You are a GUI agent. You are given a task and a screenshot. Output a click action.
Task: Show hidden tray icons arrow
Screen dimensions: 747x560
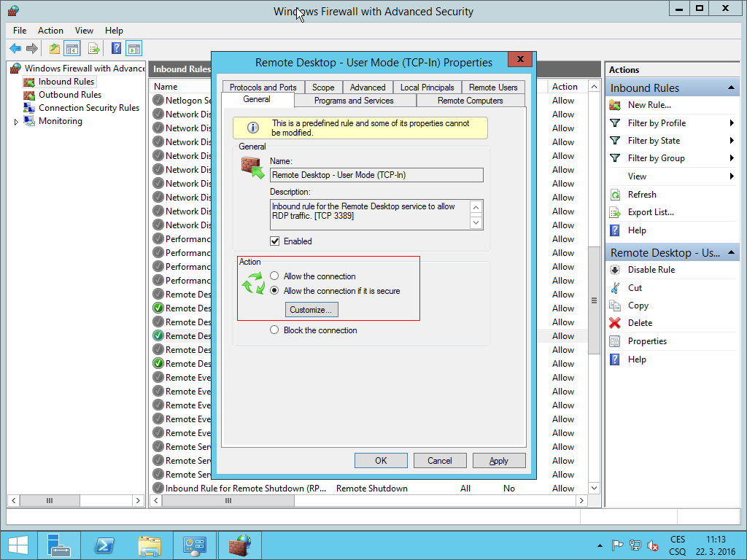[600, 545]
